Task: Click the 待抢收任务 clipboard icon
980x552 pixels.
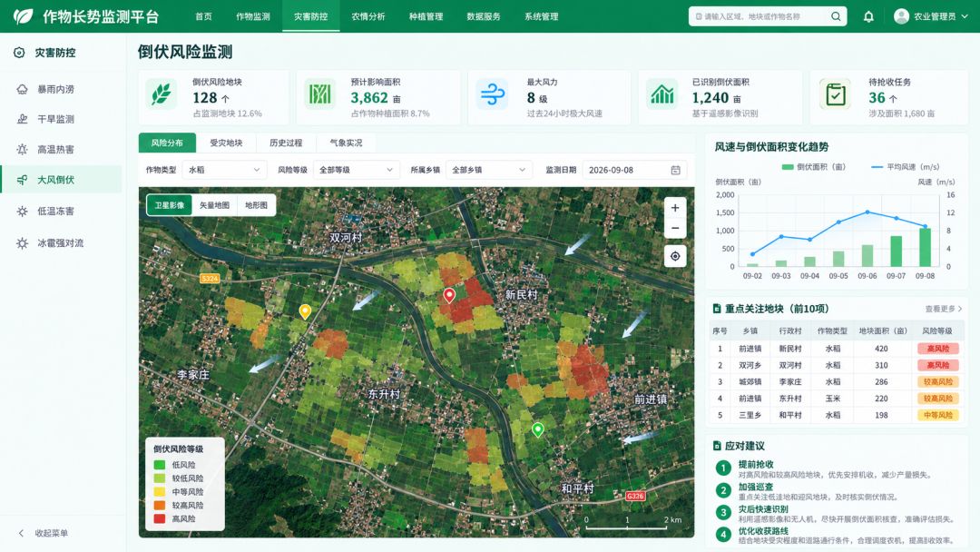Action: [x=835, y=94]
